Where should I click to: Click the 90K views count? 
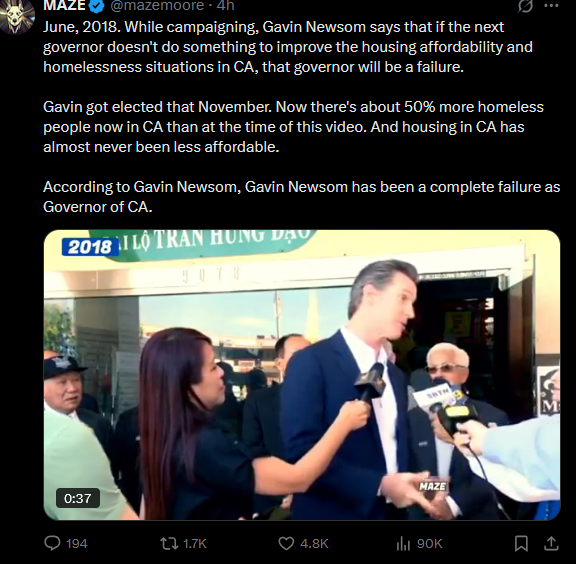coord(429,543)
